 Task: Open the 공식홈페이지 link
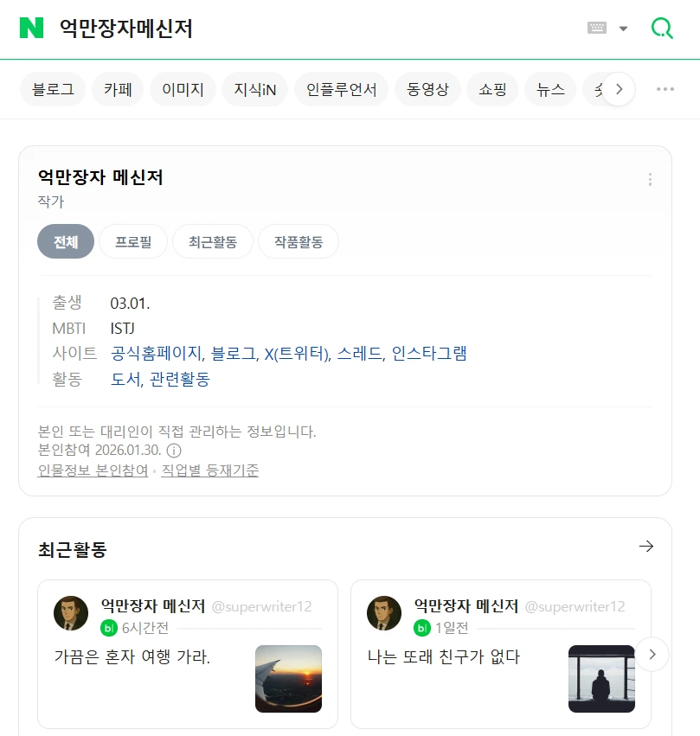157,354
